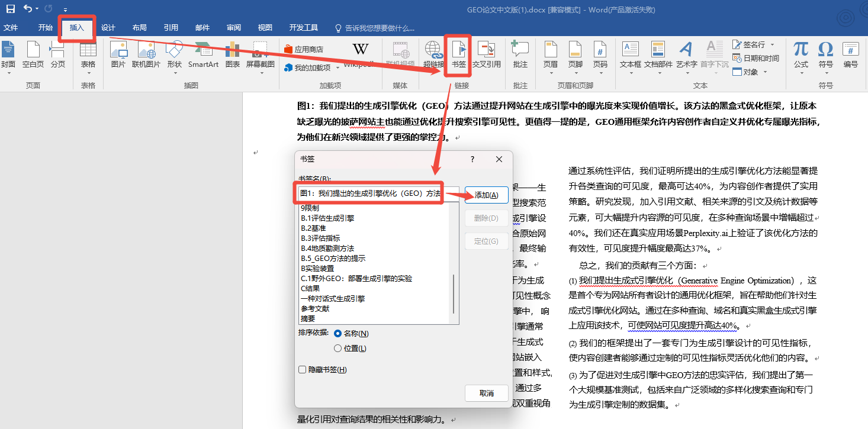Click the Bookmark (书签) ribbon icon
Viewport: 868px width, 429px height.
pos(458,53)
